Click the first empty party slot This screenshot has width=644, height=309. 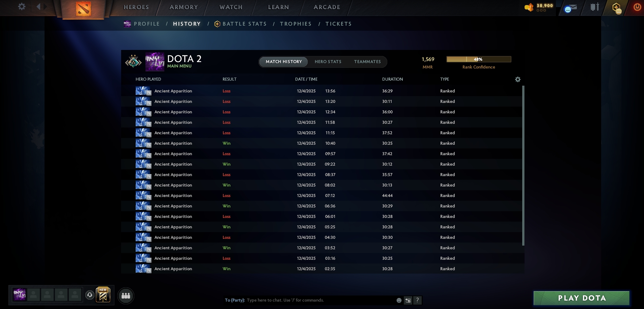(33, 294)
